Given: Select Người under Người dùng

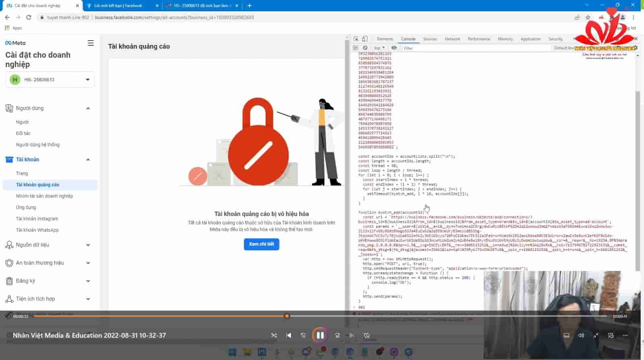Looking at the screenshot, I should point(22,122).
